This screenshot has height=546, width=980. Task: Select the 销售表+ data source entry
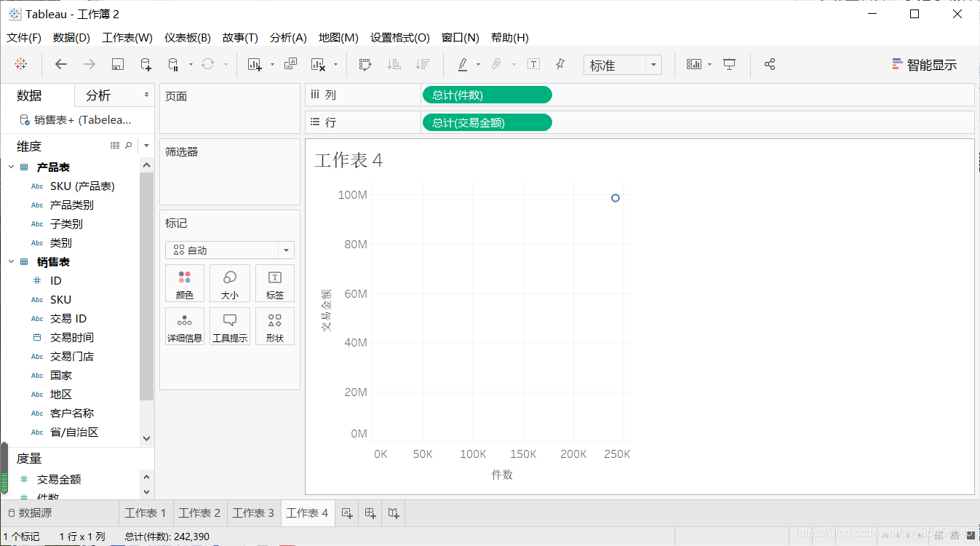tap(76, 120)
